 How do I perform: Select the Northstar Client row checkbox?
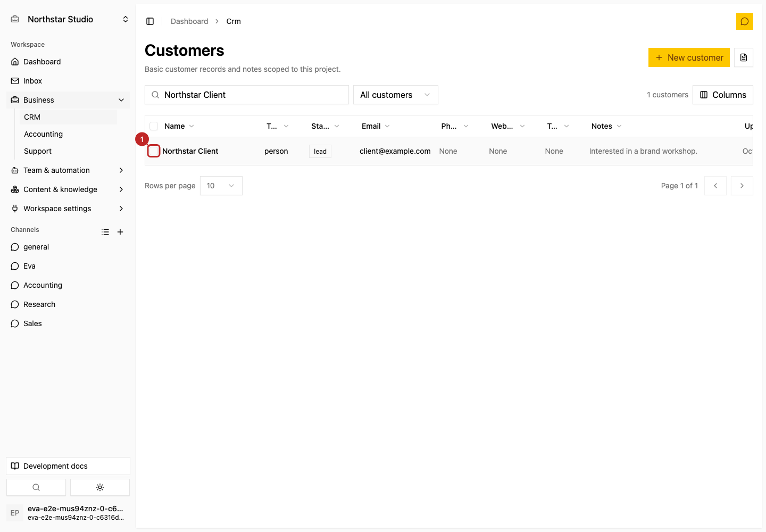coord(154,151)
